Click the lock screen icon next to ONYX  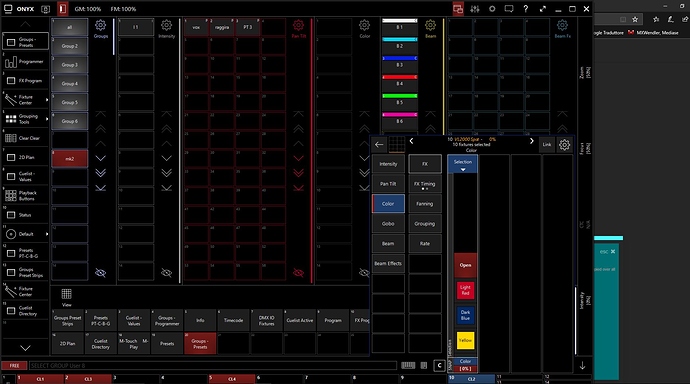45,9
